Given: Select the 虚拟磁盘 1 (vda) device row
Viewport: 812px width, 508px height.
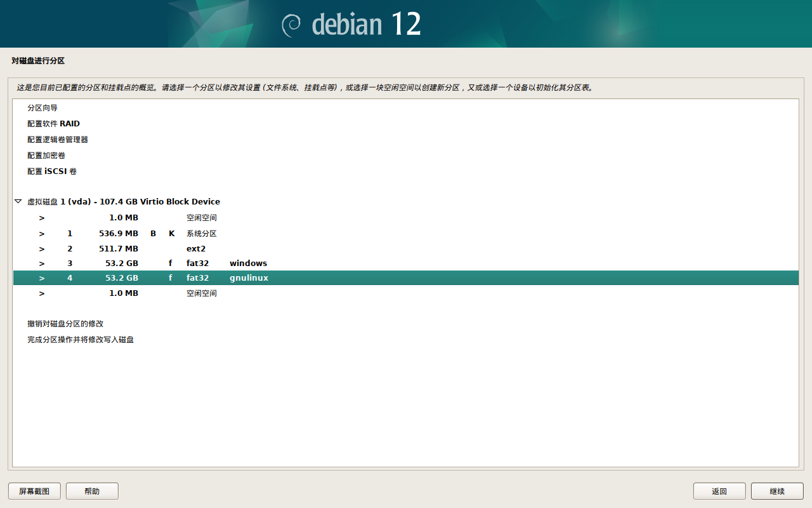Looking at the screenshot, I should click(406, 201).
